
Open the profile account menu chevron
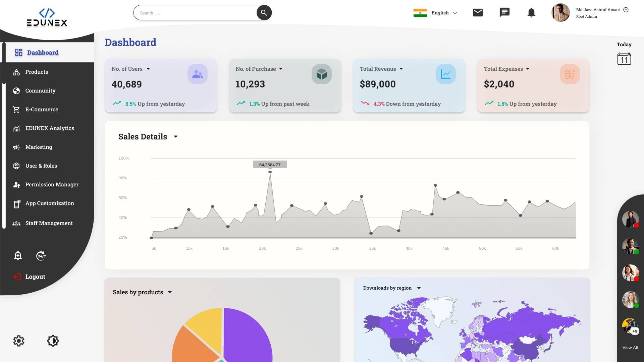click(x=626, y=10)
